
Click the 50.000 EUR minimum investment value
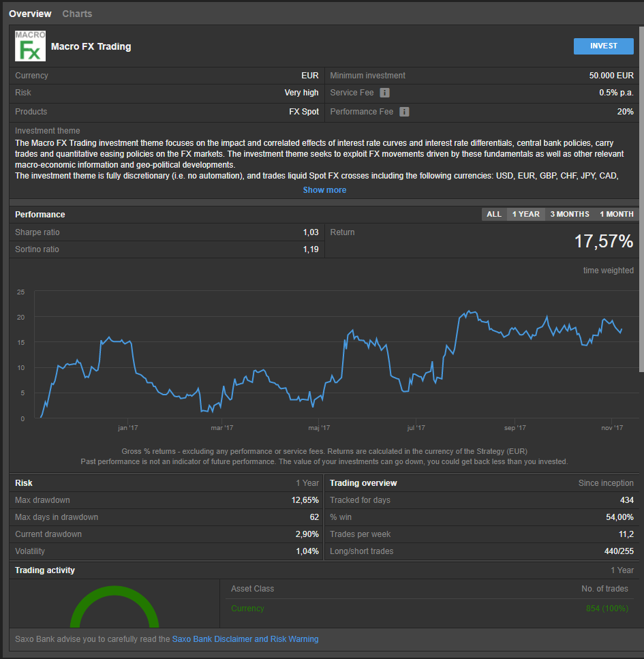[x=611, y=76]
